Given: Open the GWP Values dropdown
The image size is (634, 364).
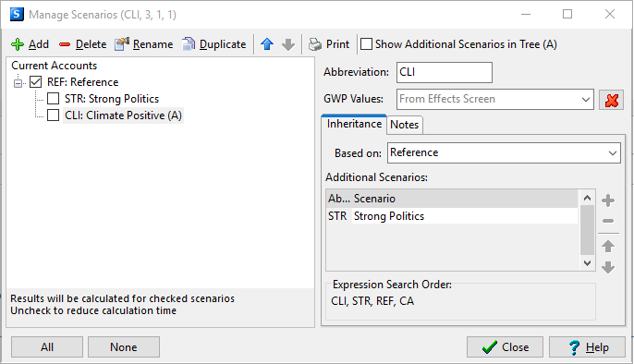Looking at the screenshot, I should 586,100.
